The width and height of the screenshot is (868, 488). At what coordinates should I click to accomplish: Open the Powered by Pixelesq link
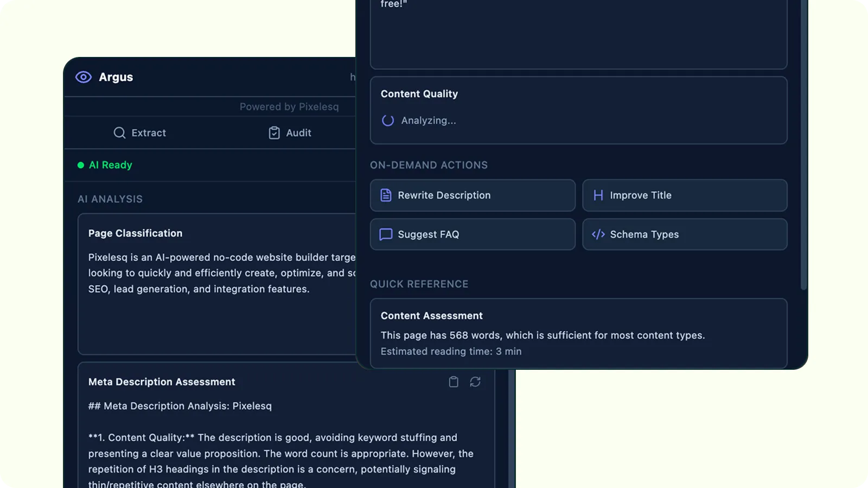pos(289,106)
